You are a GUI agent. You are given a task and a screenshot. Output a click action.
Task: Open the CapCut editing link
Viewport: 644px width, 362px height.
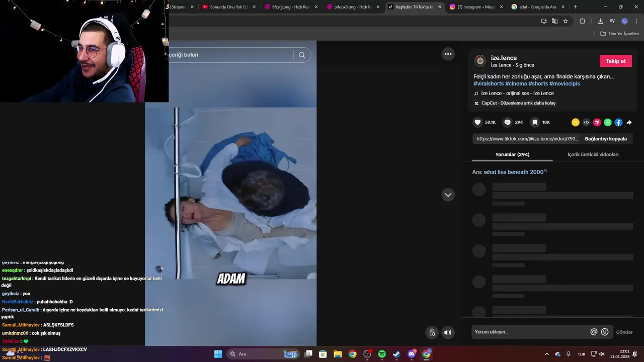click(x=518, y=103)
